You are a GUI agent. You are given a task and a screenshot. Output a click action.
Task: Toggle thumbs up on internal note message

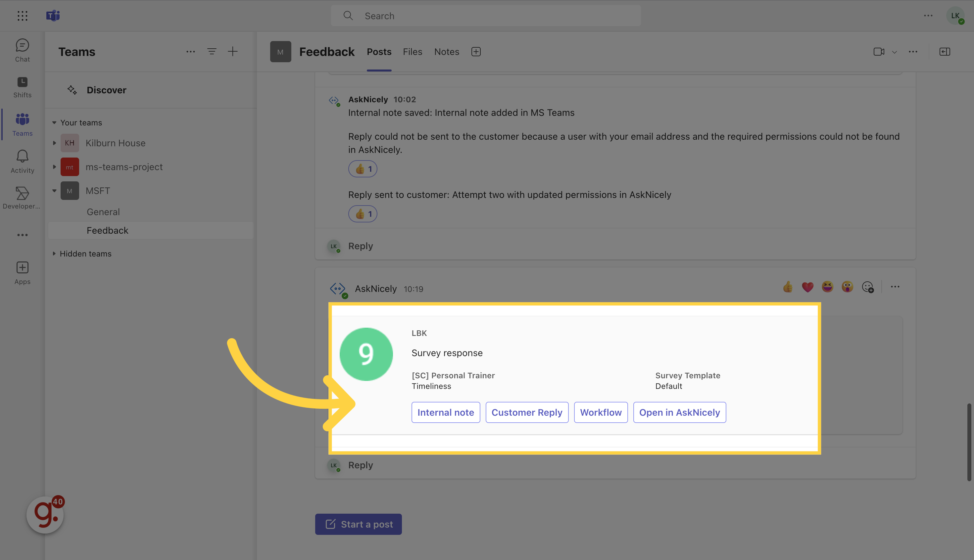pyautogui.click(x=363, y=169)
